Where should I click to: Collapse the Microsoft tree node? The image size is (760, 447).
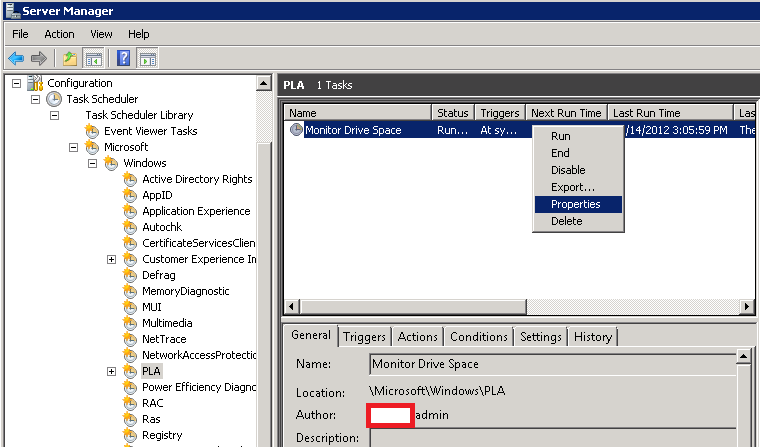point(73,147)
